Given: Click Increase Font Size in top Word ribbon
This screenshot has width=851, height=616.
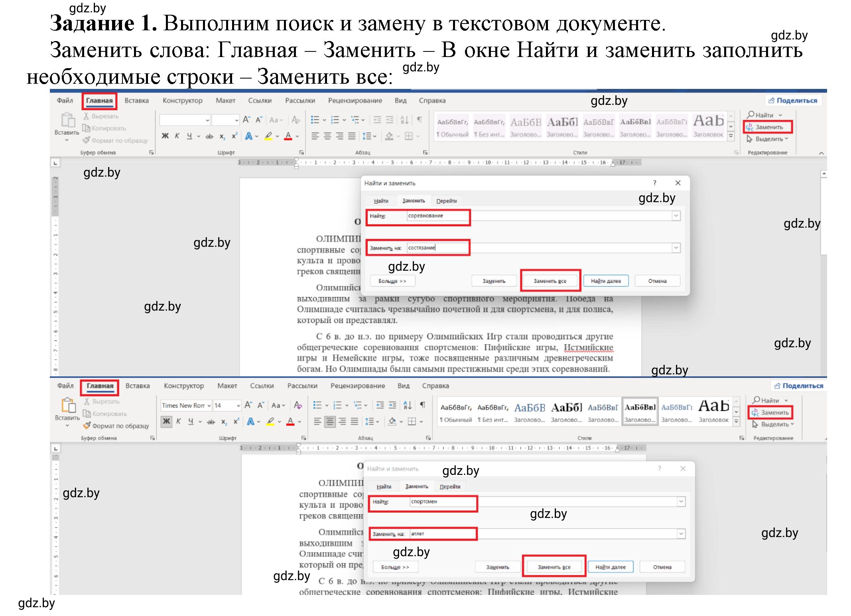Looking at the screenshot, I should [x=247, y=120].
